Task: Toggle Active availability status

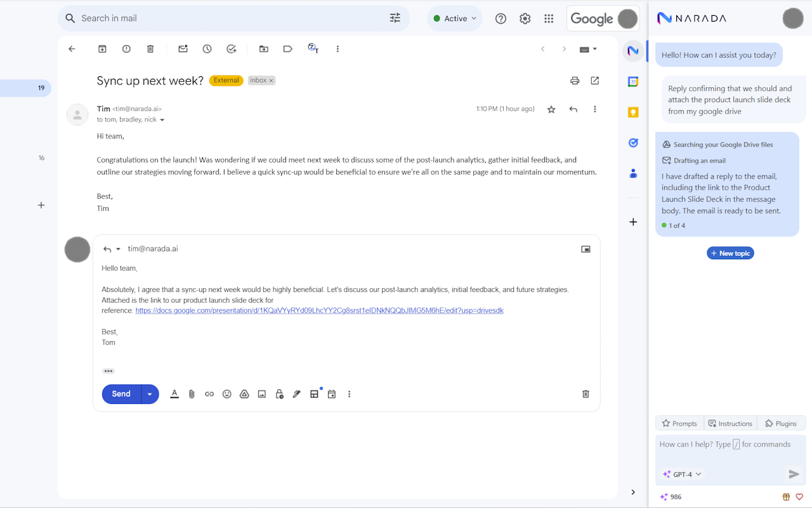Action: [454, 18]
